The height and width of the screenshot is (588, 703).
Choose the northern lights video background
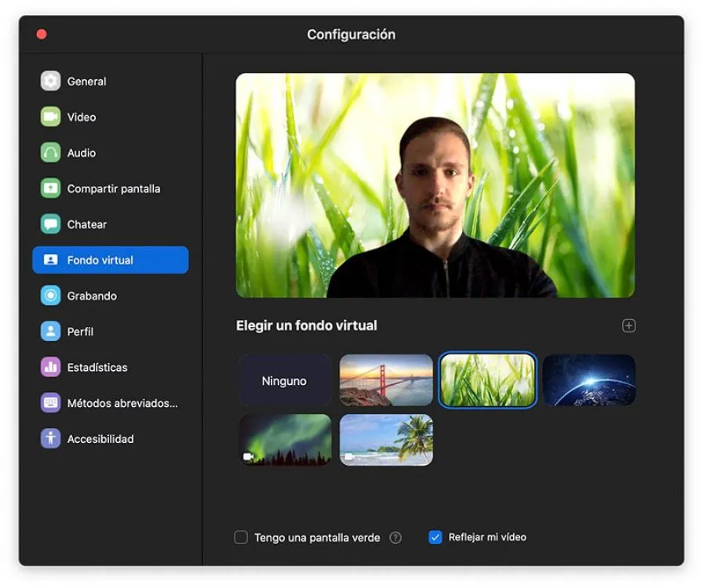pos(285,440)
